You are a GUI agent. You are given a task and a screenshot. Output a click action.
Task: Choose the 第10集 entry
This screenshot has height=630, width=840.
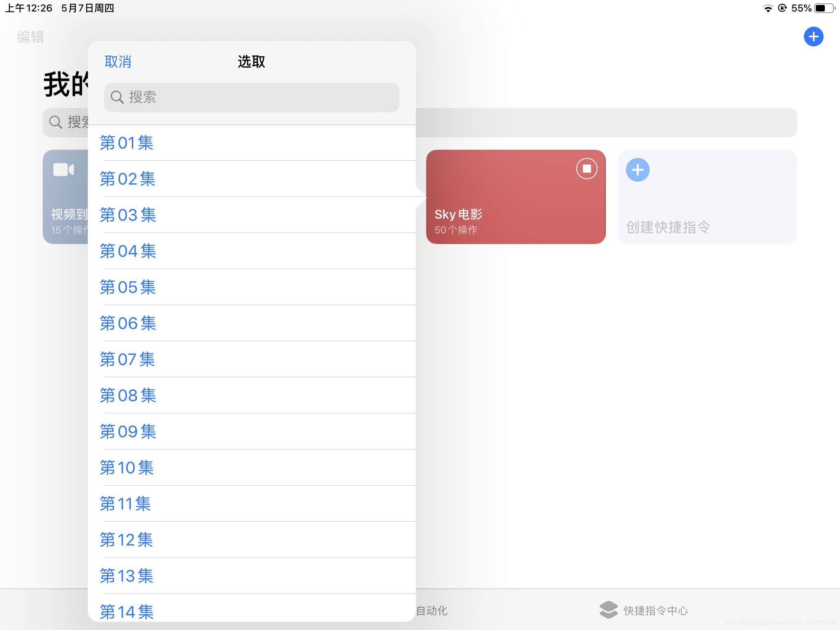251,468
